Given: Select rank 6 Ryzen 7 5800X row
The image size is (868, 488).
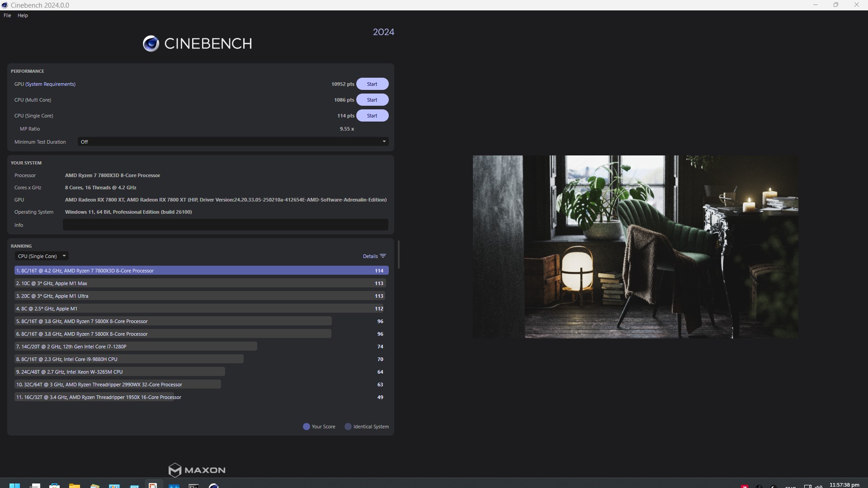Looking at the screenshot, I should tap(202, 334).
